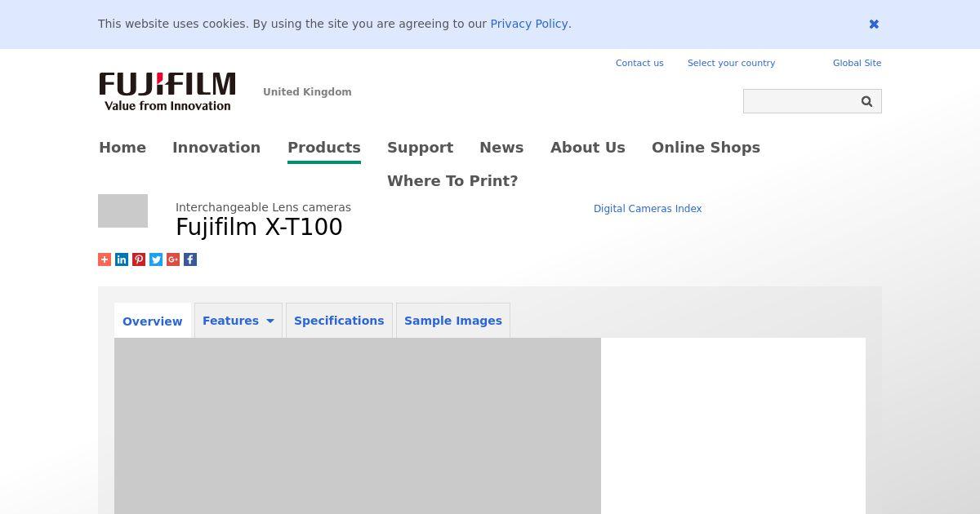Click Interchangeable Lens cameras text
The image size is (980, 514).
[x=263, y=207]
